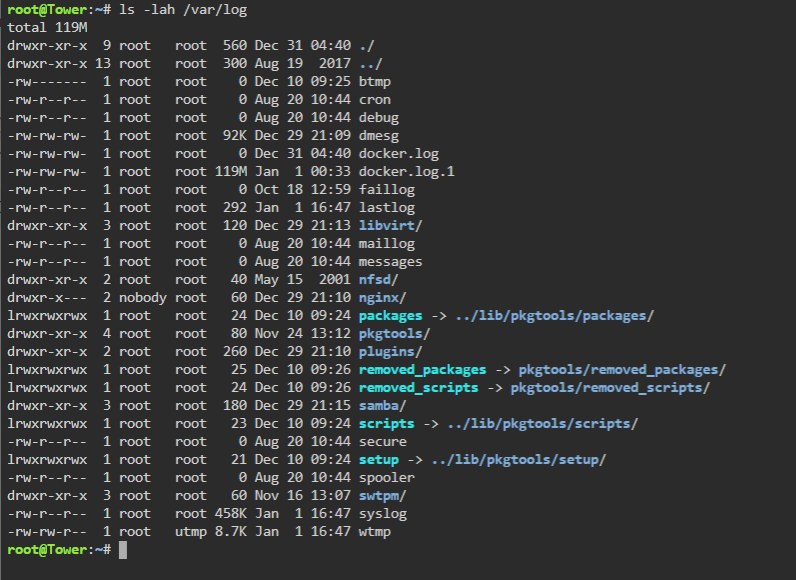Select the 'swtpm/' directory name
Screen dimensions: 796x580
coord(382,496)
